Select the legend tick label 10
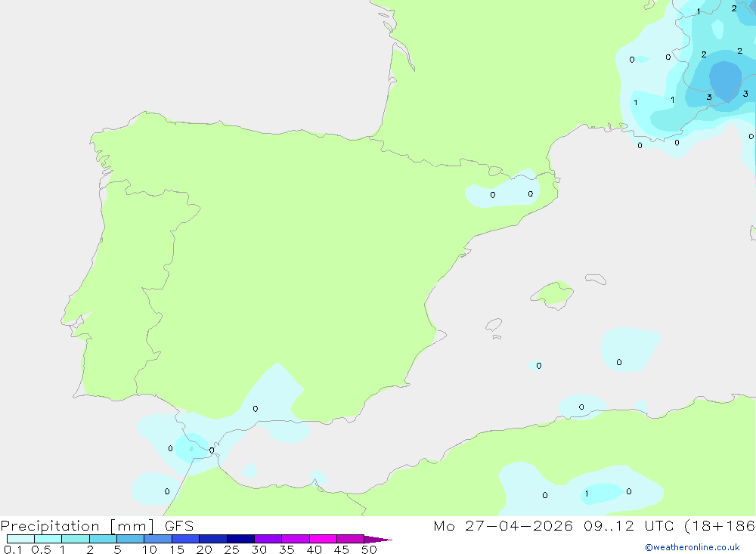Viewport: 756px width, 554px height. [150, 549]
